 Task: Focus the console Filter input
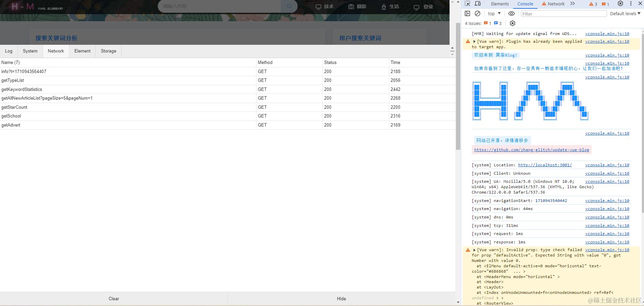564,14
